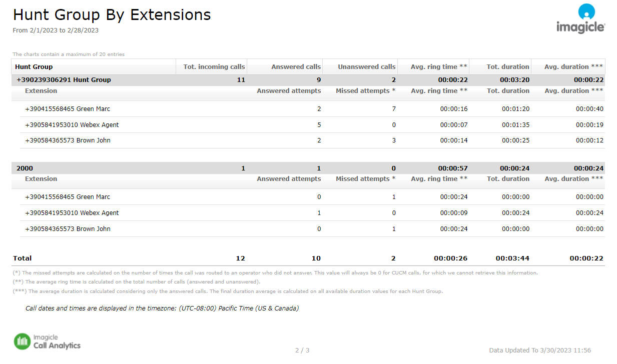Click the Tot. duration column header
Screen dimensions: 617x364
(508, 67)
